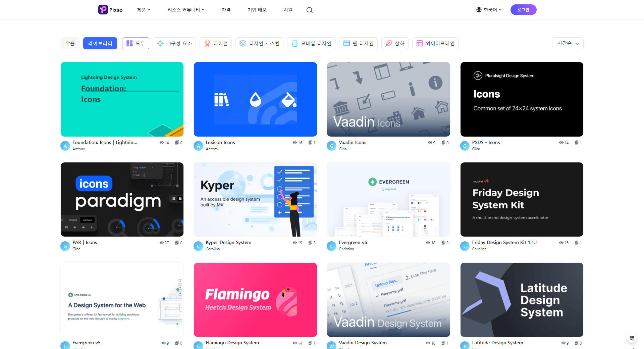Click avatar next to Vaadin Icons
This screenshot has height=349, width=644.
(x=331, y=146)
